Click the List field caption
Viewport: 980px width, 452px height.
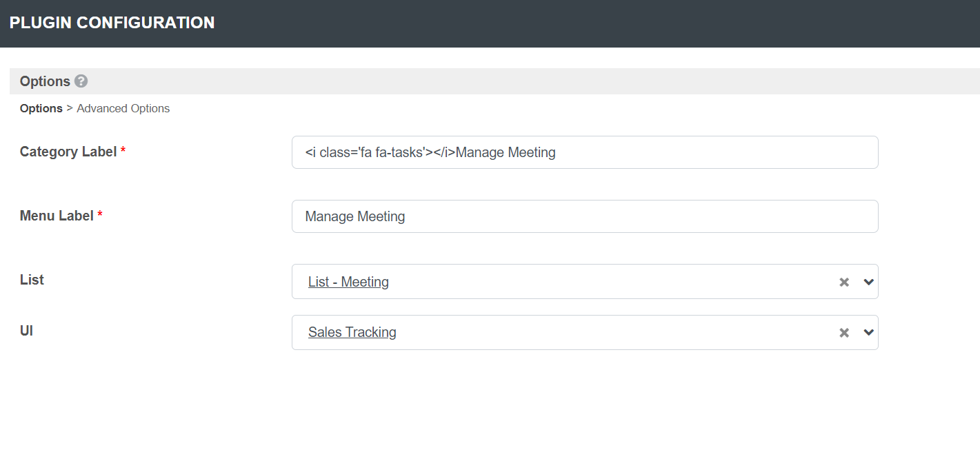[32, 280]
